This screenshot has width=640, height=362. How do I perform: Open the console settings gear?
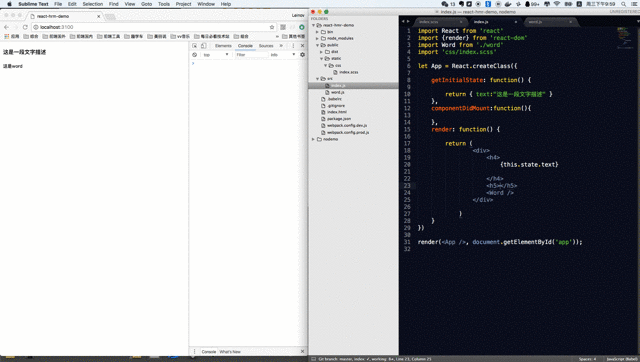point(302,55)
